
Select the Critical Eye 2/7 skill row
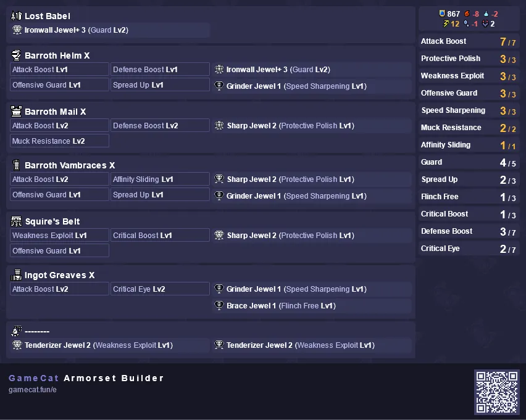pos(469,249)
